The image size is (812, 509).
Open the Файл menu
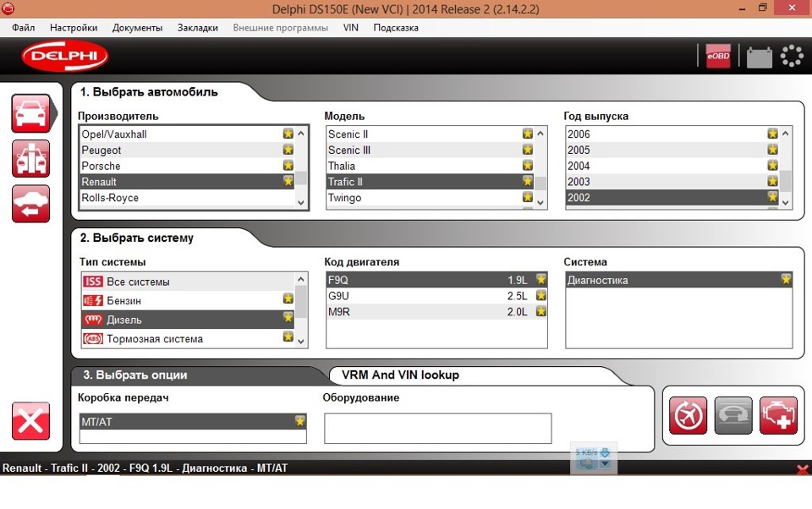tap(24, 28)
